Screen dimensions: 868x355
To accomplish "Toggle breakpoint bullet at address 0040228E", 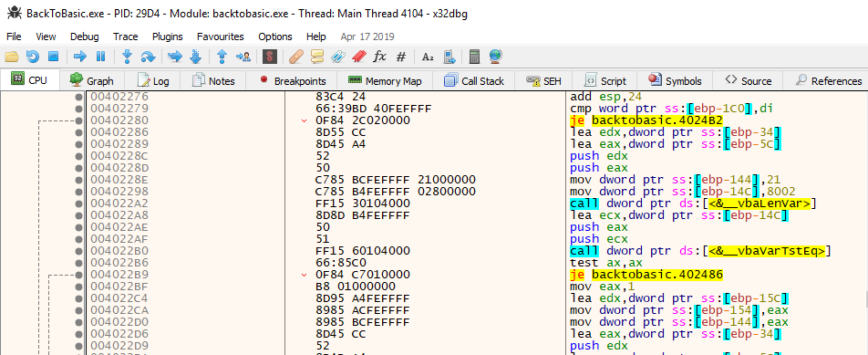I will pos(79,180).
